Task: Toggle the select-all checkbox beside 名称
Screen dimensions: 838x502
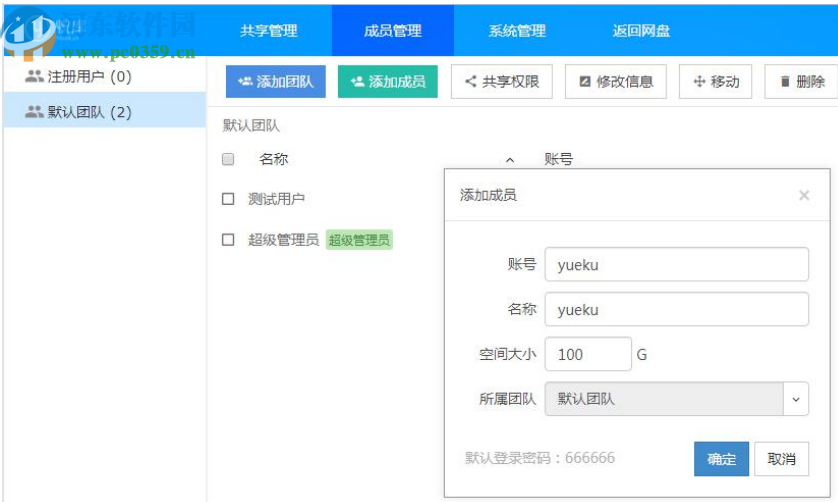Action: tap(228, 159)
